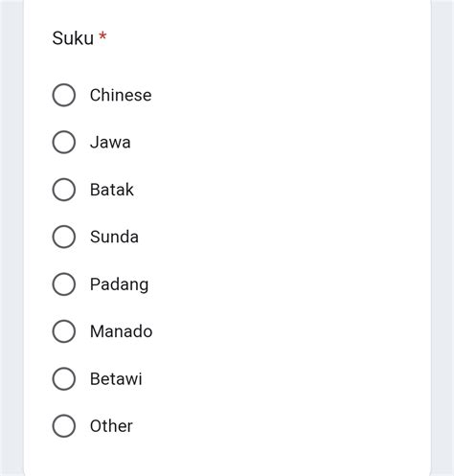Click the Other label text
The image size is (454, 476).
point(111,426)
